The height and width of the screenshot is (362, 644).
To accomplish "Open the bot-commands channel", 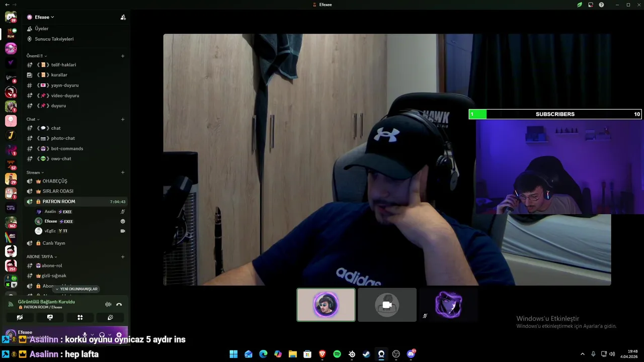I will pos(75,148).
